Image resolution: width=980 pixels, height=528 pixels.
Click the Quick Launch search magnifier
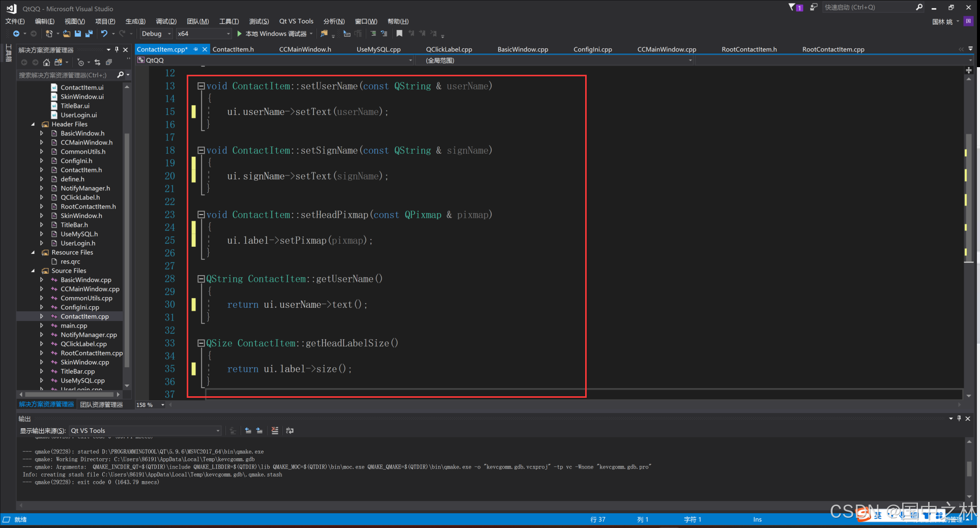[x=919, y=7]
